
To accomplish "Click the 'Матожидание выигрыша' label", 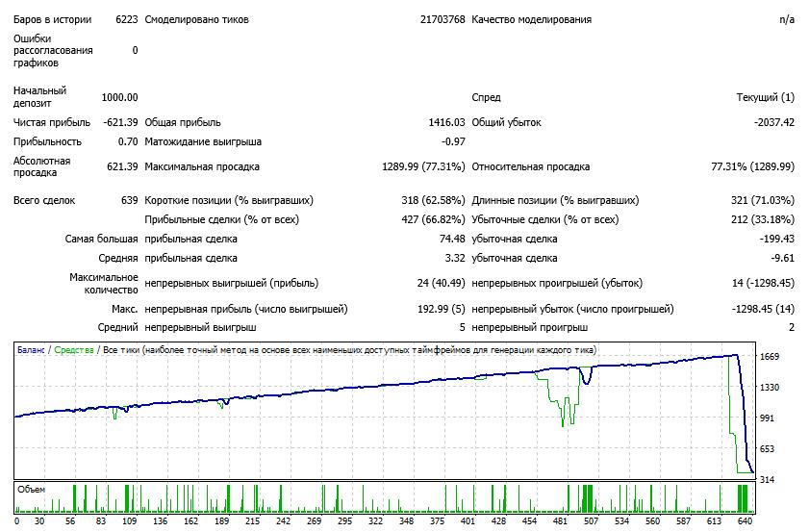I will point(203,142).
